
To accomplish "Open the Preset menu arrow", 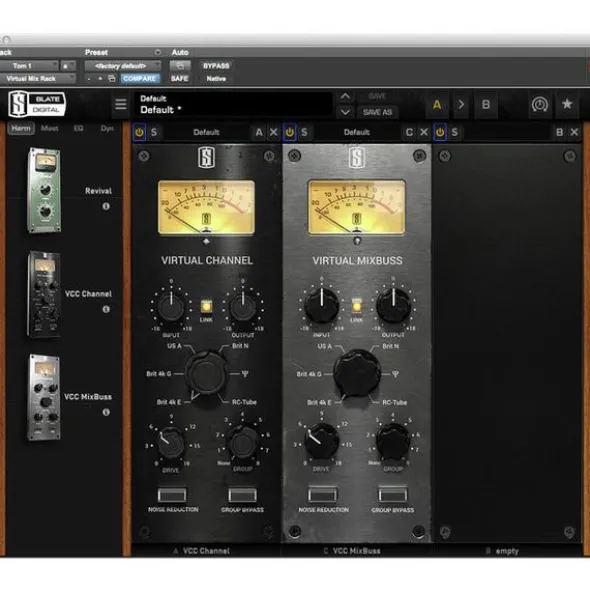I will 158,52.
